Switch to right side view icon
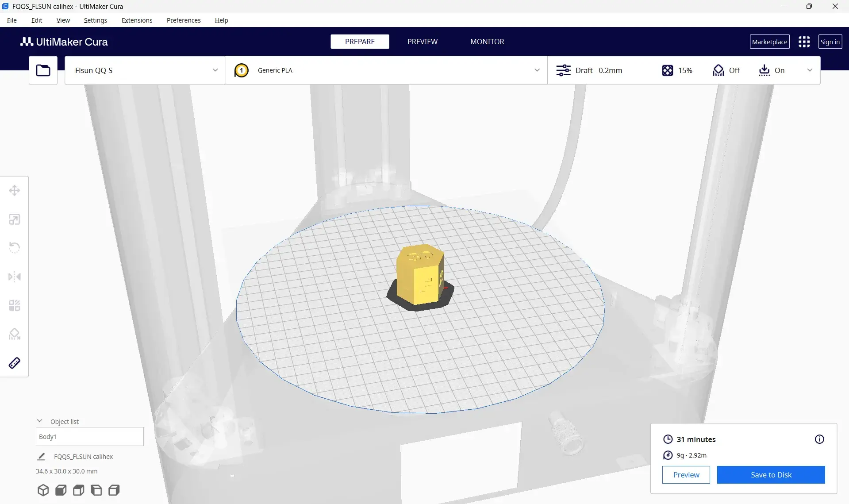 tap(114, 490)
